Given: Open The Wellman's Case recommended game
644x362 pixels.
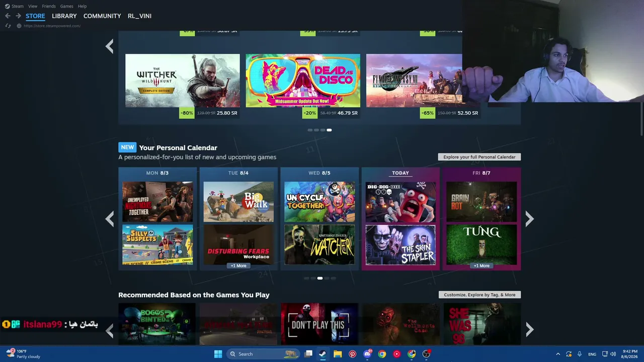Looking at the screenshot, I should pyautogui.click(x=400, y=324).
